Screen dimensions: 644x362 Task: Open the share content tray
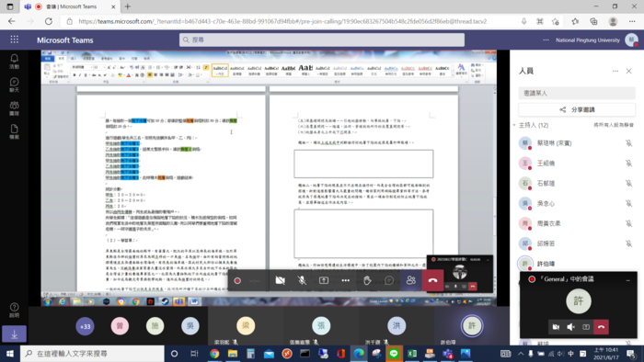(324, 280)
